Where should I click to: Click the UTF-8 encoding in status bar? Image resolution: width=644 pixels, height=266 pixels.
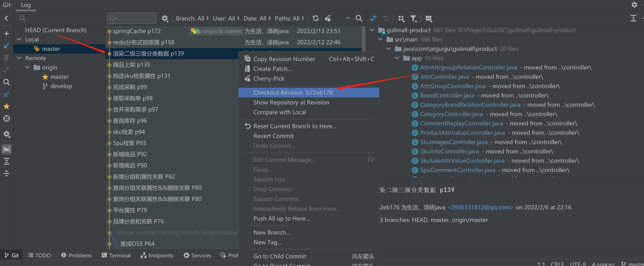[578, 263]
